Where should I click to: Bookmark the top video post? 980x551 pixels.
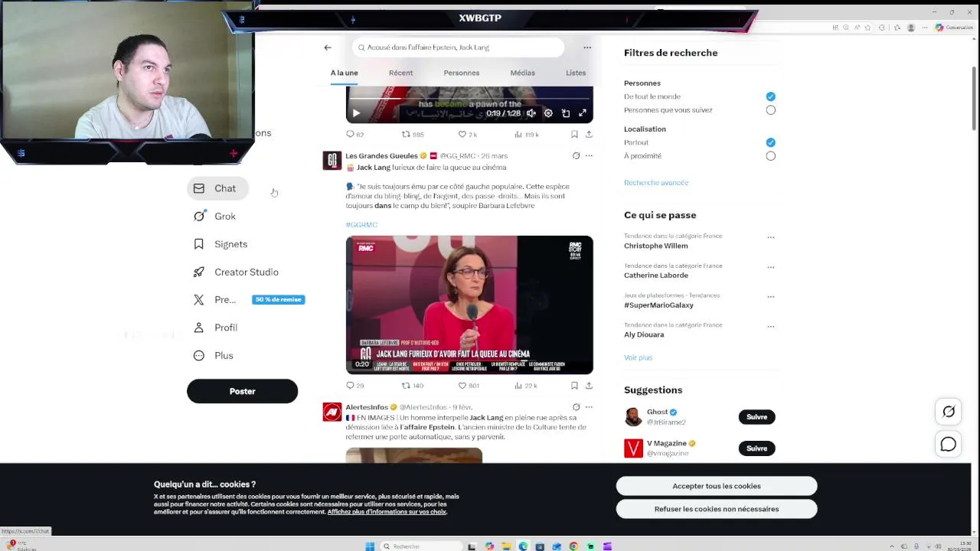[574, 135]
